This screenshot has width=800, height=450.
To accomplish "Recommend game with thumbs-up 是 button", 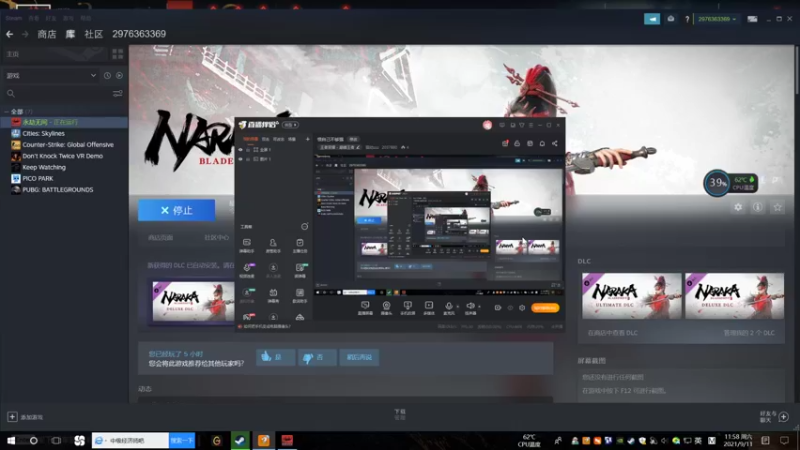I will [x=276, y=357].
